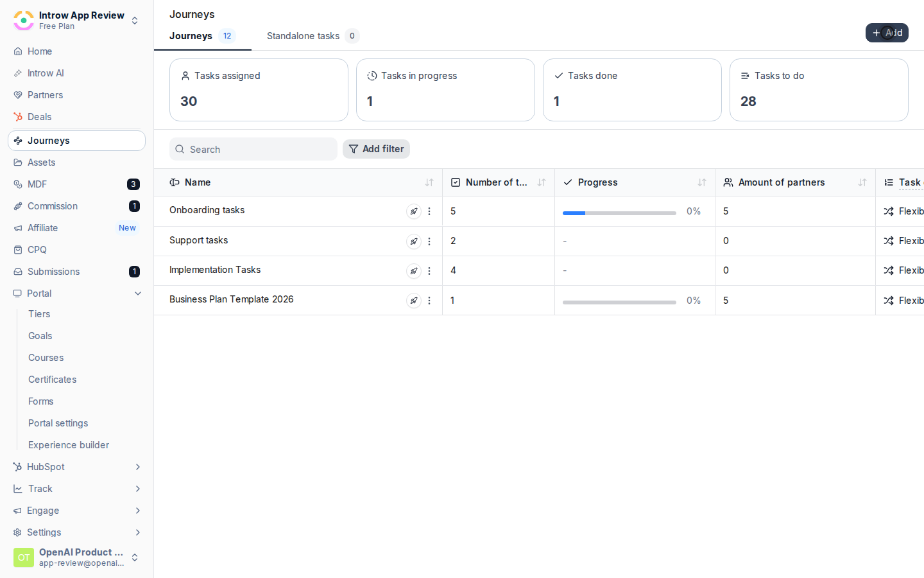Image resolution: width=924 pixels, height=578 pixels.
Task: Sort the Amount of partners column
Action: [862, 182]
